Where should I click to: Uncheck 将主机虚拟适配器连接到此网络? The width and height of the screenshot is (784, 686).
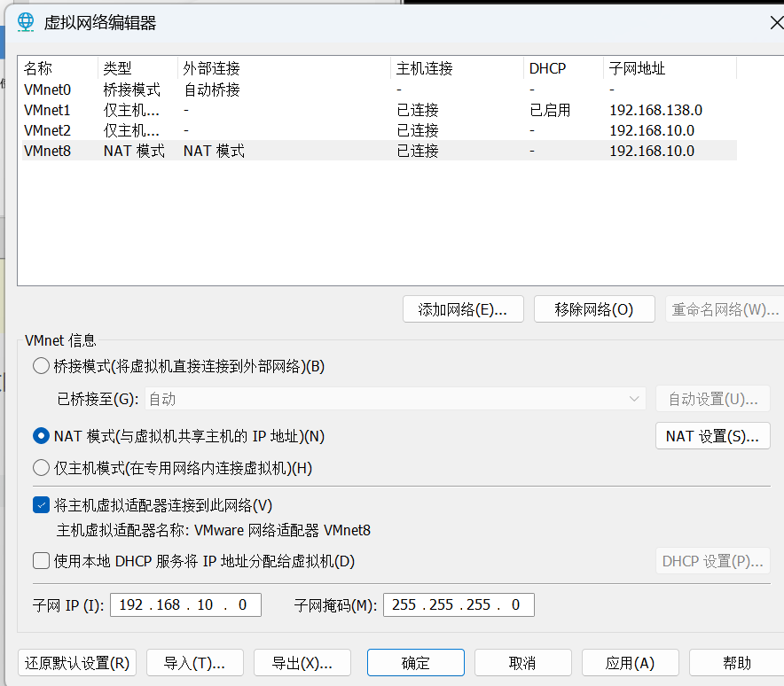point(41,505)
